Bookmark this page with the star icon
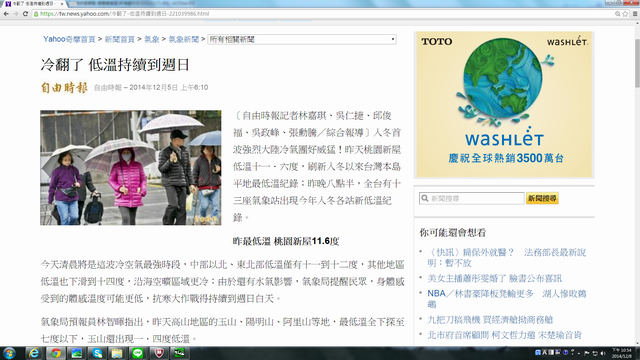This screenshot has height=360, width=640. 625,14
